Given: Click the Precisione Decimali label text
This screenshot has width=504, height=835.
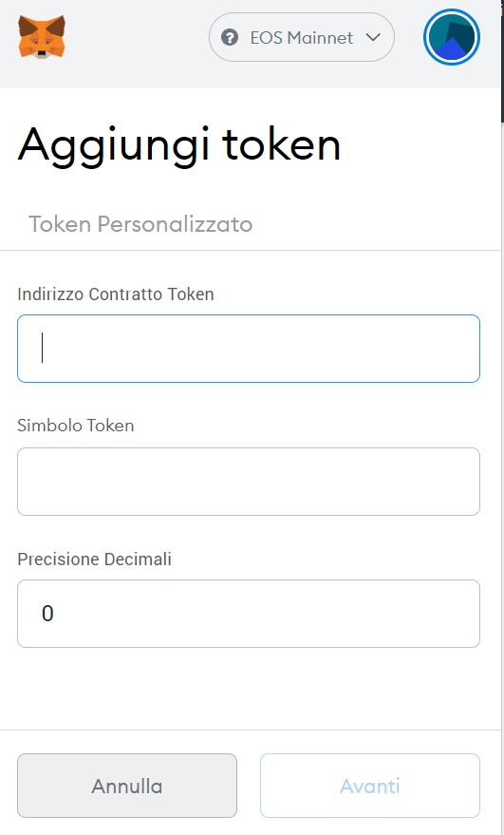Looking at the screenshot, I should [94, 560].
